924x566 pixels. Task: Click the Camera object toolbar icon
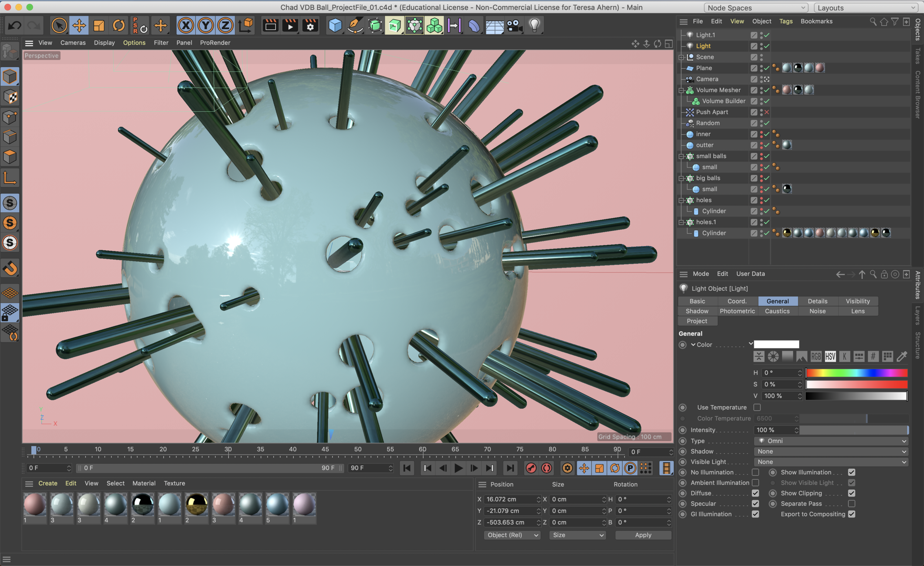point(514,26)
